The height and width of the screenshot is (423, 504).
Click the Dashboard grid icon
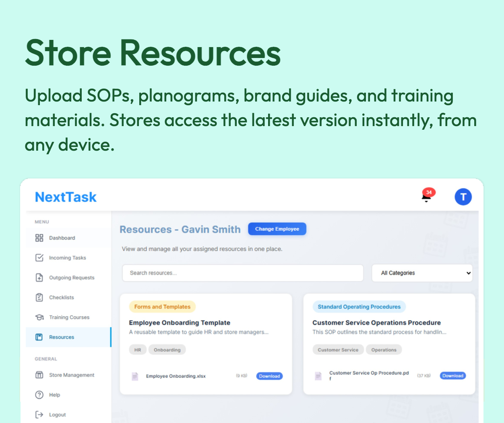(x=39, y=238)
